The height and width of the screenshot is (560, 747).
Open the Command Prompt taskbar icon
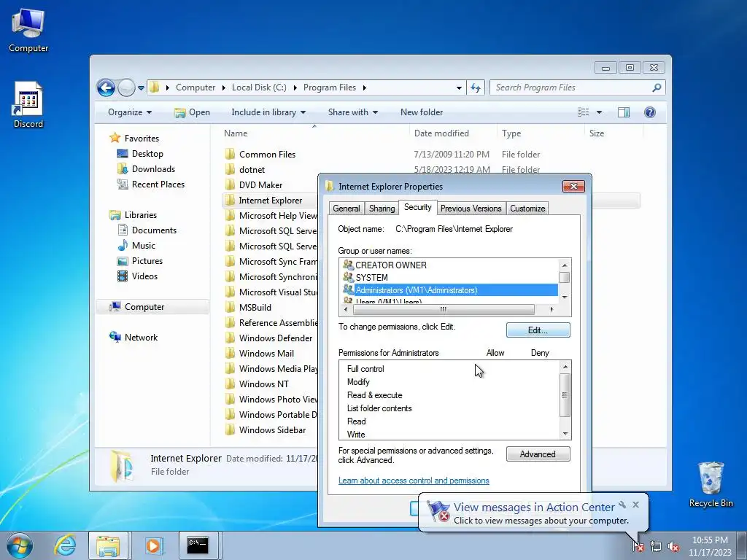[x=198, y=545]
